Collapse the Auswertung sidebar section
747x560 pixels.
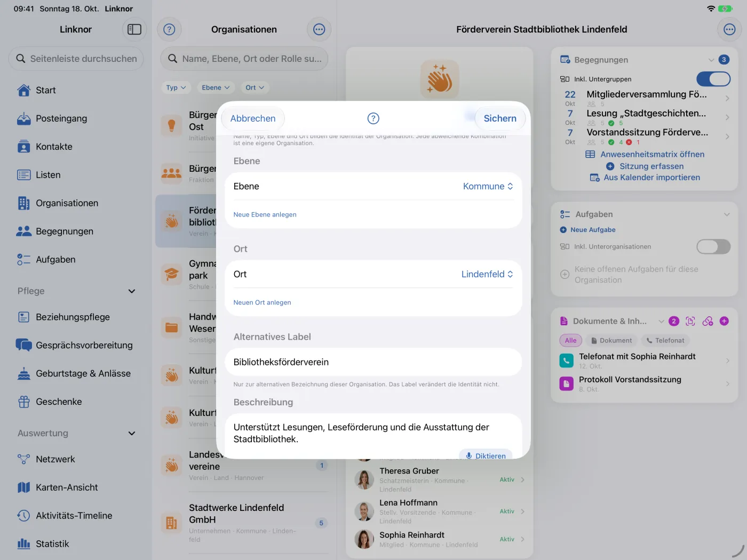(x=132, y=434)
